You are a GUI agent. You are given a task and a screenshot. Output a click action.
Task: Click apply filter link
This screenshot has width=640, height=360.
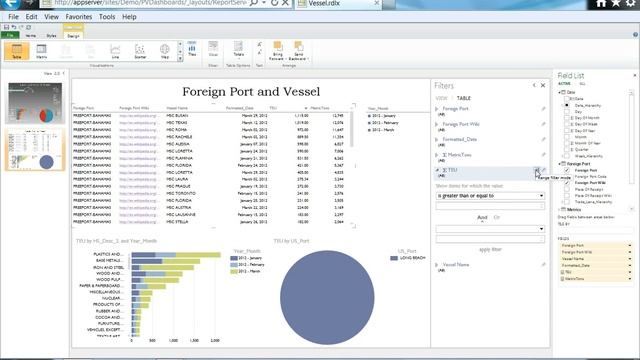pos(490,249)
